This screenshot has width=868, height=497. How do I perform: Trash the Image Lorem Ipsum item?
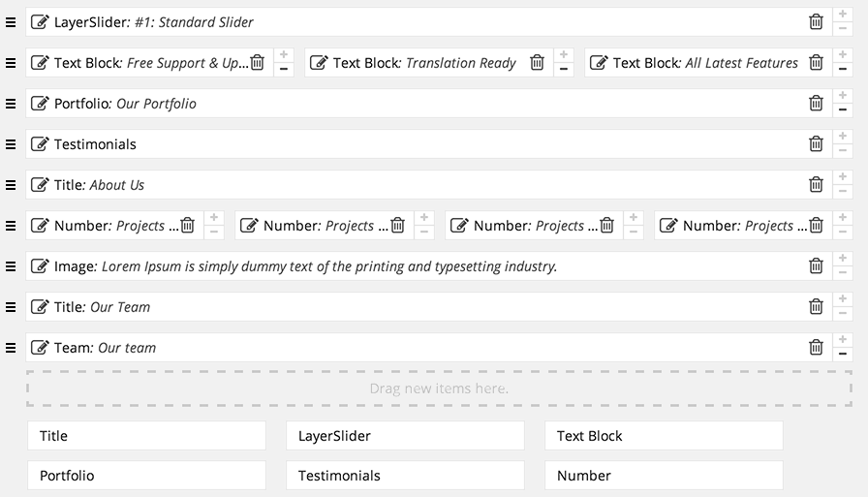tap(816, 266)
